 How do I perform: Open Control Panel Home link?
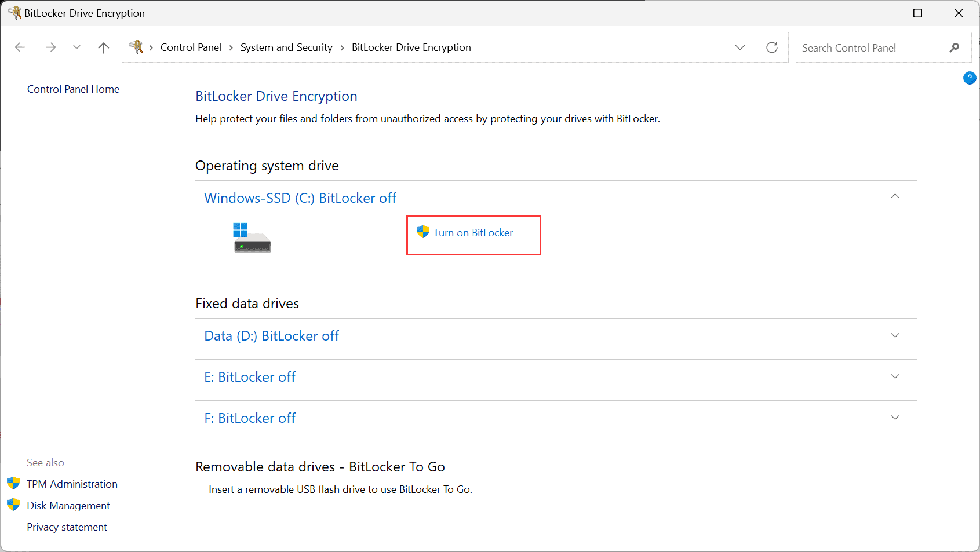(x=73, y=89)
